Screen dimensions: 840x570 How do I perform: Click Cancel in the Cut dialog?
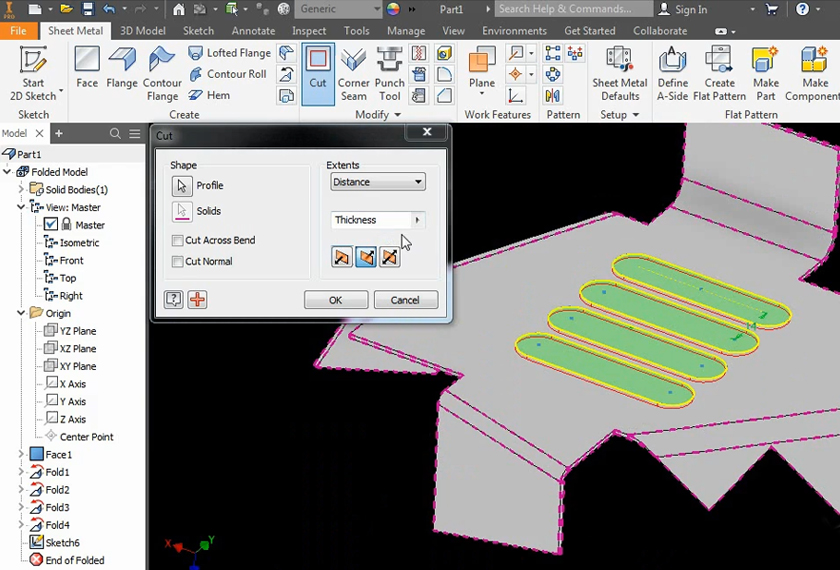405,300
